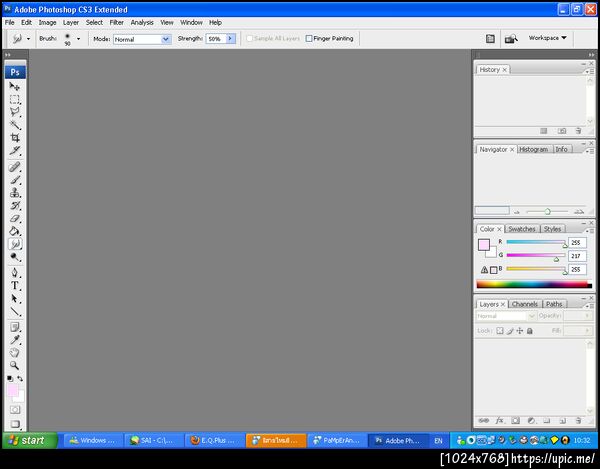Select the Rectangular Marquee tool
Screen dimensions: 600x469
pyautogui.click(x=15, y=99)
